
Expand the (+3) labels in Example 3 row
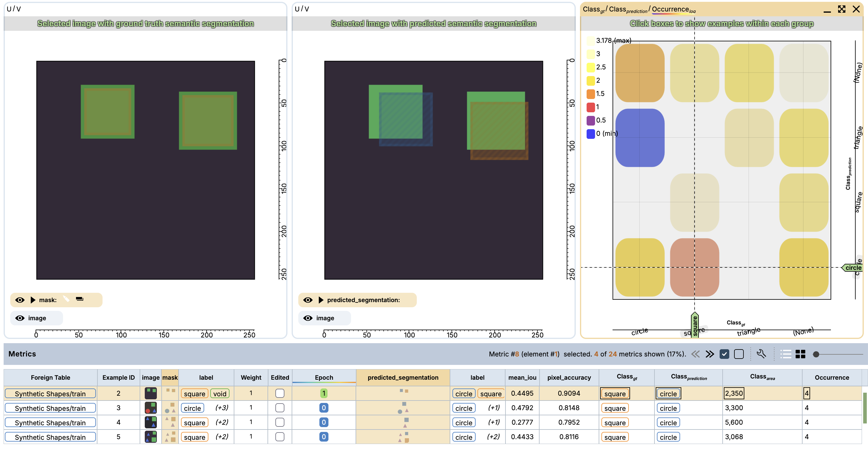click(x=222, y=408)
